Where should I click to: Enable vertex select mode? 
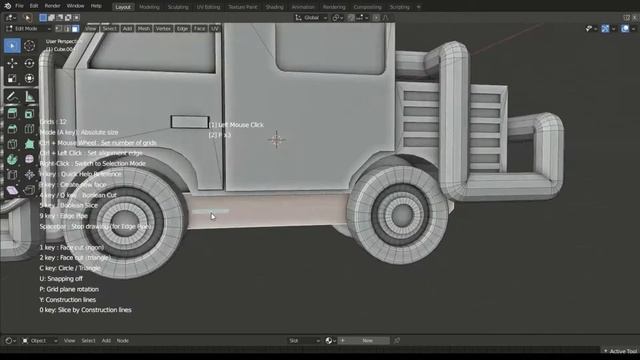pyautogui.click(x=59, y=29)
